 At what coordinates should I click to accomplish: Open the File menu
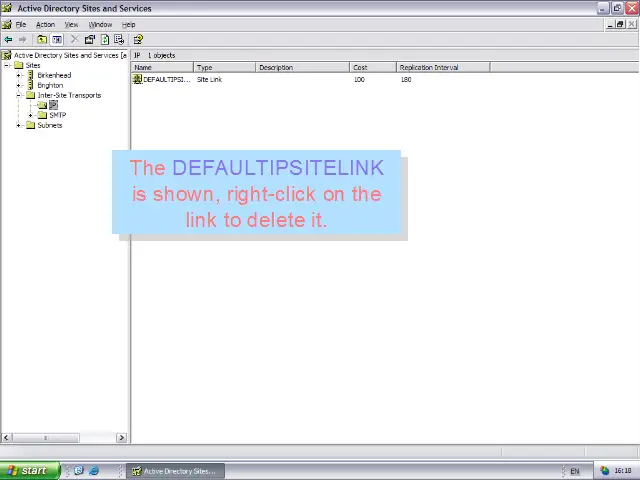pos(21,24)
